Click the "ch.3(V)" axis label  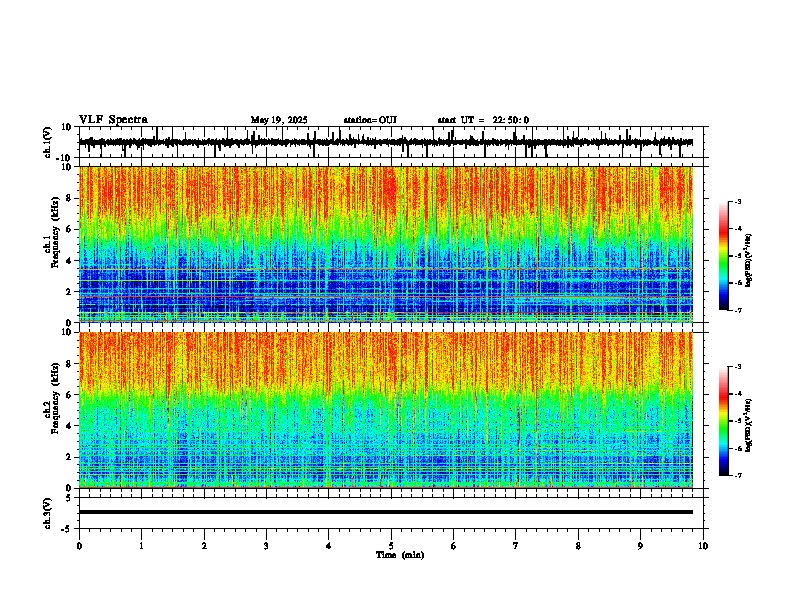click(x=48, y=513)
